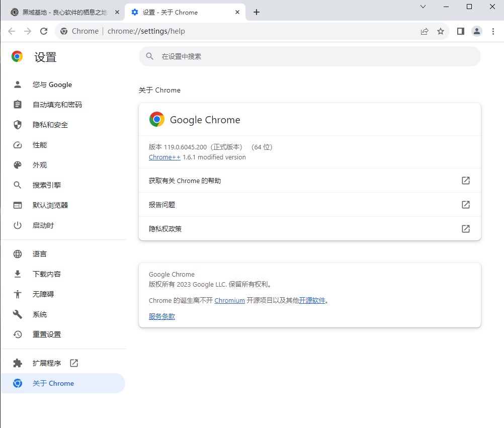The width and height of the screenshot is (504, 428).
Task: Reload the current page
Action: 44,31
